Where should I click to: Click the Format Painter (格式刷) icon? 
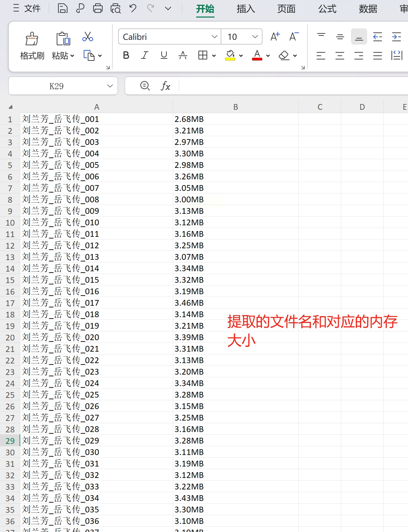[x=32, y=39]
